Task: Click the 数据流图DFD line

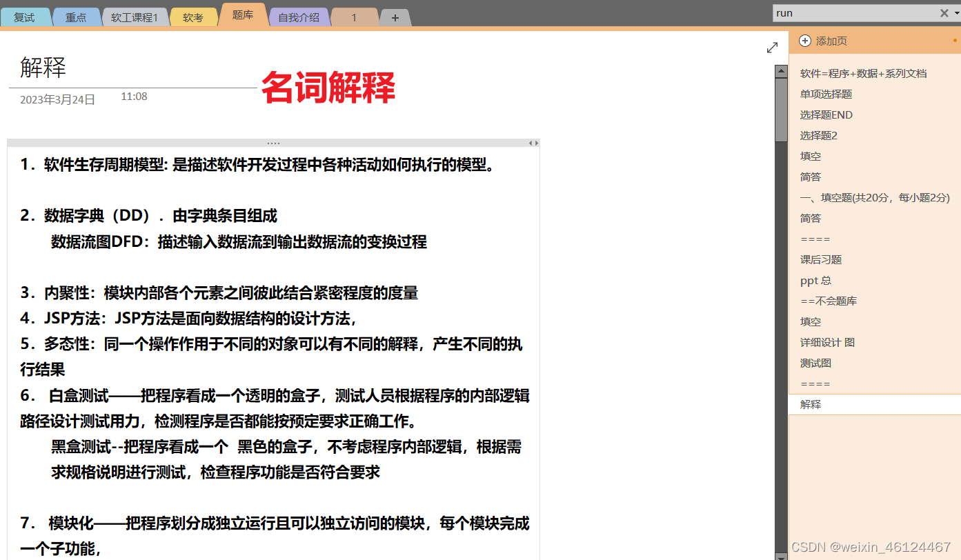Action: point(239,241)
